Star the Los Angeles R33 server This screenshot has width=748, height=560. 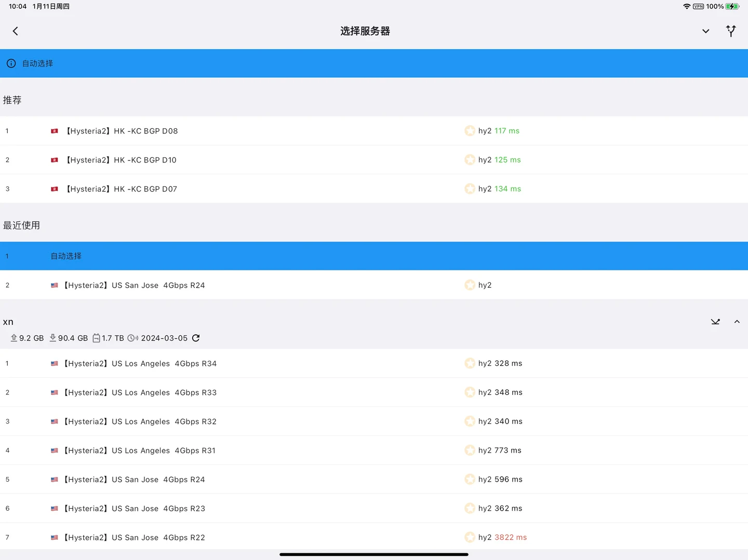(470, 392)
